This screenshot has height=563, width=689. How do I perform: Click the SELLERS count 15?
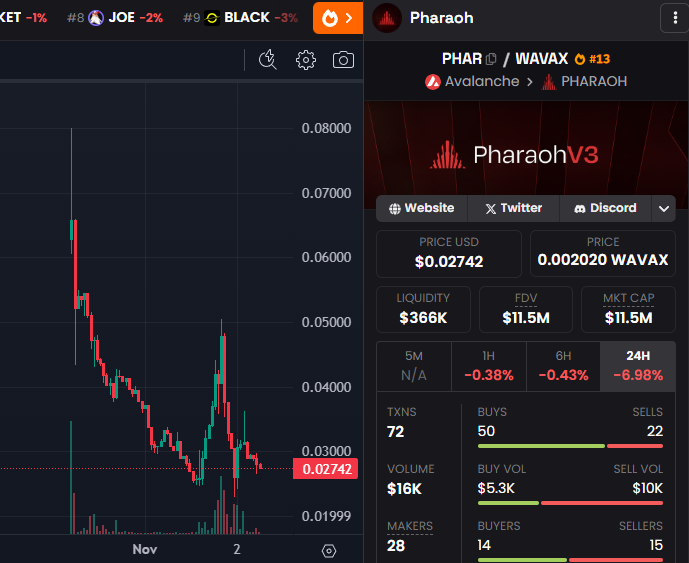pyautogui.click(x=656, y=545)
